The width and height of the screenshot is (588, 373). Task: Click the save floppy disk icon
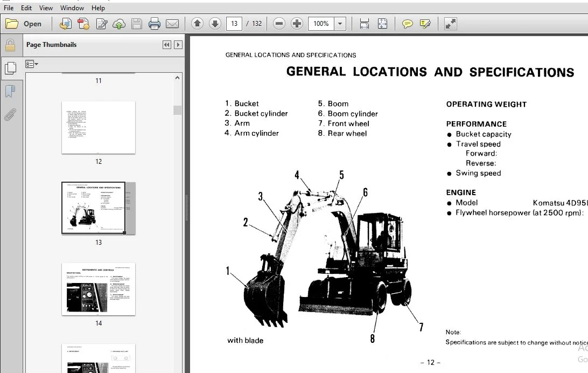coord(137,24)
